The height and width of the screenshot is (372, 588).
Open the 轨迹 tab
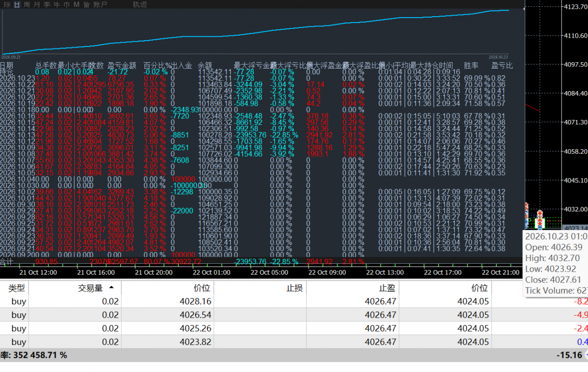pos(140,4)
